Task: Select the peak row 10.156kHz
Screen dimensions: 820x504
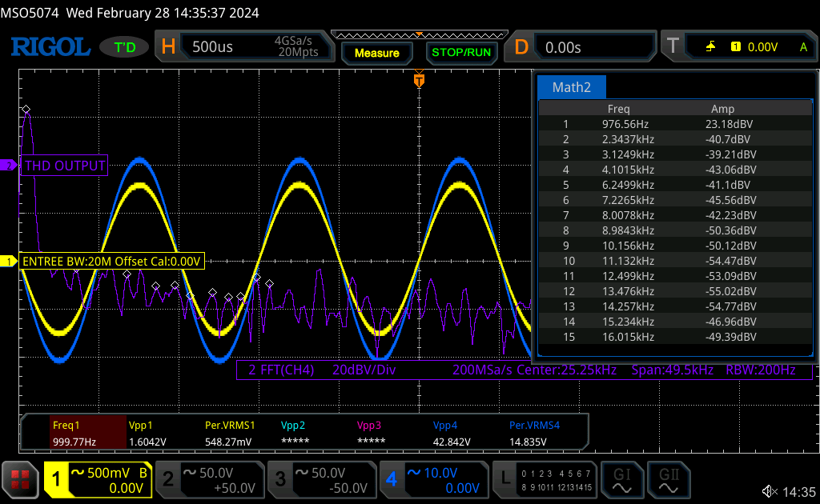Action: pyautogui.click(x=675, y=246)
